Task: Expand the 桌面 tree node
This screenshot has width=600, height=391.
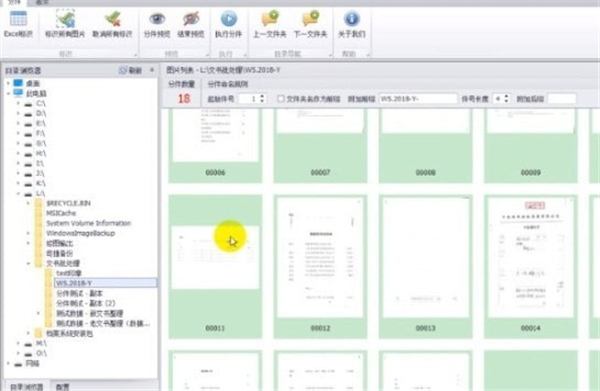Action: pyautogui.click(x=8, y=83)
